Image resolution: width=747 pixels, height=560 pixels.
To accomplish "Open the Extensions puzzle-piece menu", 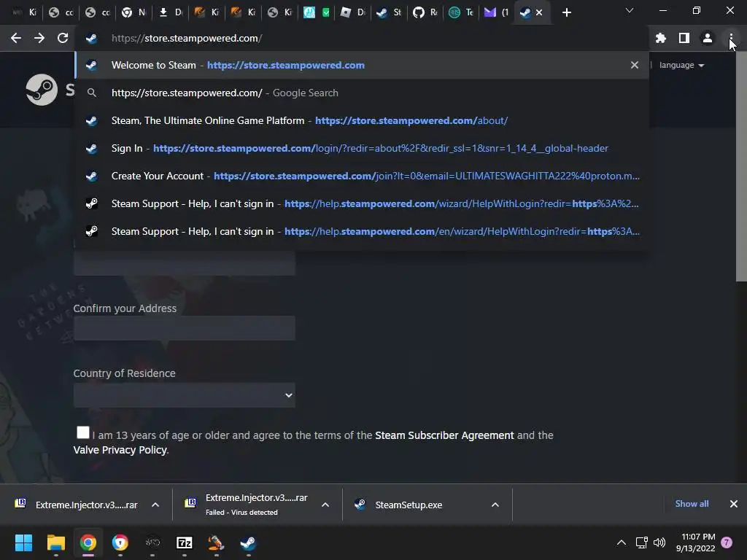I will [661, 38].
